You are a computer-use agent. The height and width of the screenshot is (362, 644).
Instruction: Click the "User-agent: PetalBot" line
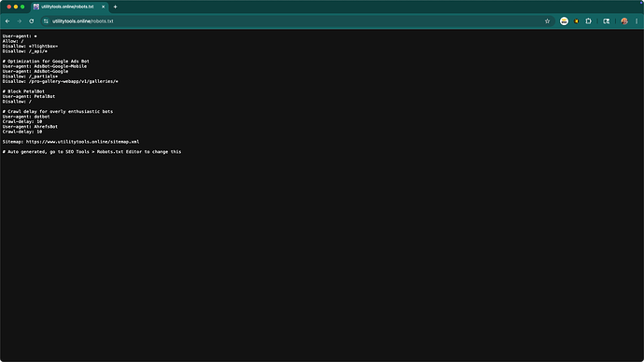pyautogui.click(x=29, y=96)
